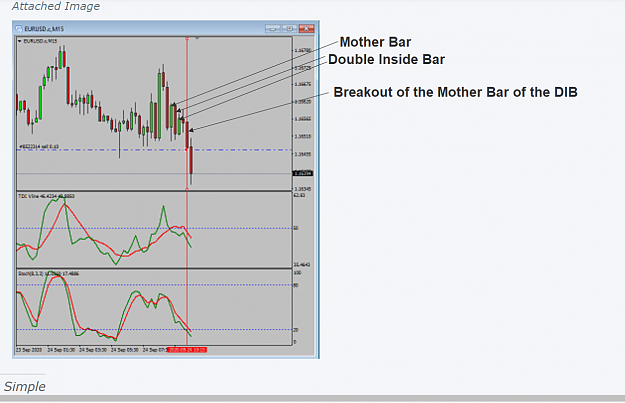Click the EURUSD.c,M15 window title text
The height and width of the screenshot is (403, 625).
[x=44, y=29]
